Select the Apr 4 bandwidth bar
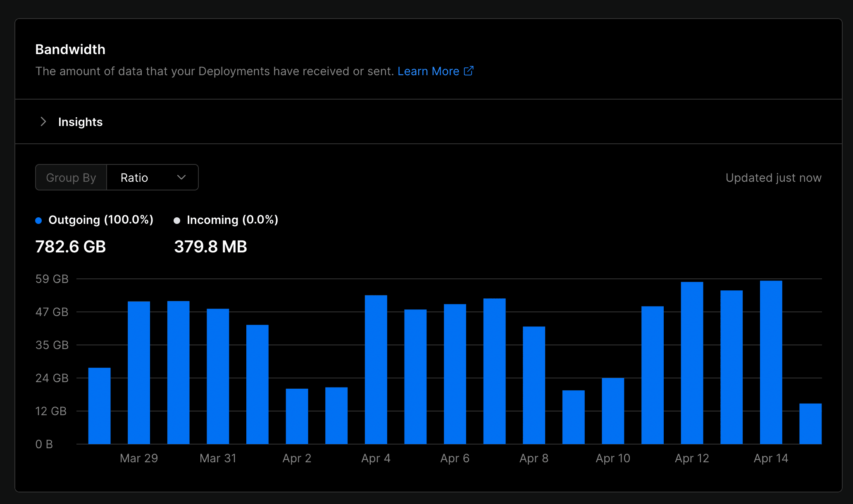The image size is (853, 504). (376, 369)
